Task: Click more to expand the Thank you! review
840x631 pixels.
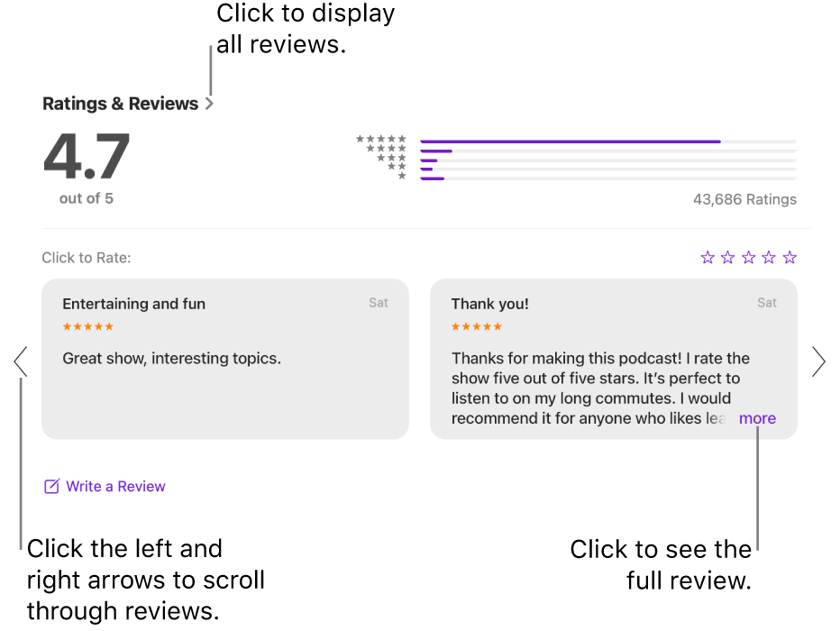Action: click(x=757, y=418)
